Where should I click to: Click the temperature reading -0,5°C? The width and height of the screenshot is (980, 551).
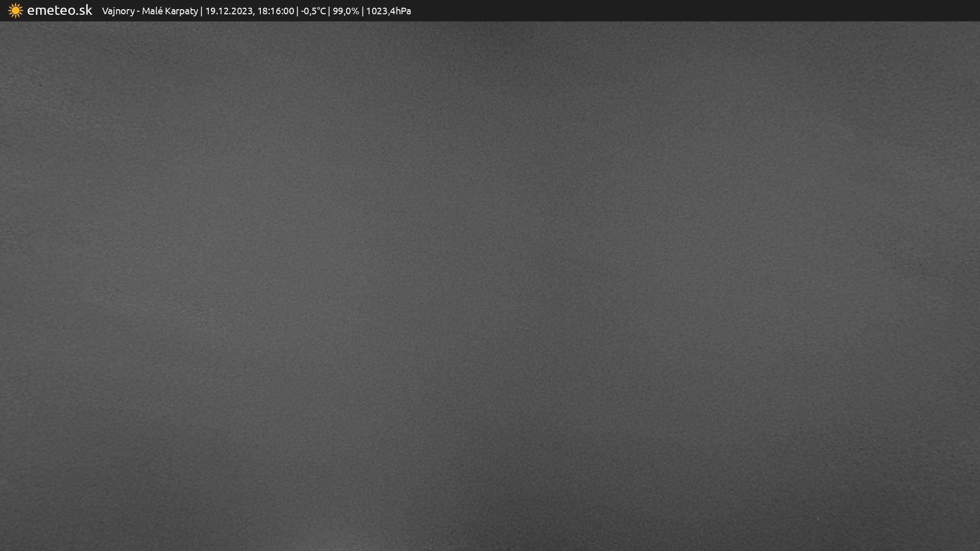click(313, 11)
